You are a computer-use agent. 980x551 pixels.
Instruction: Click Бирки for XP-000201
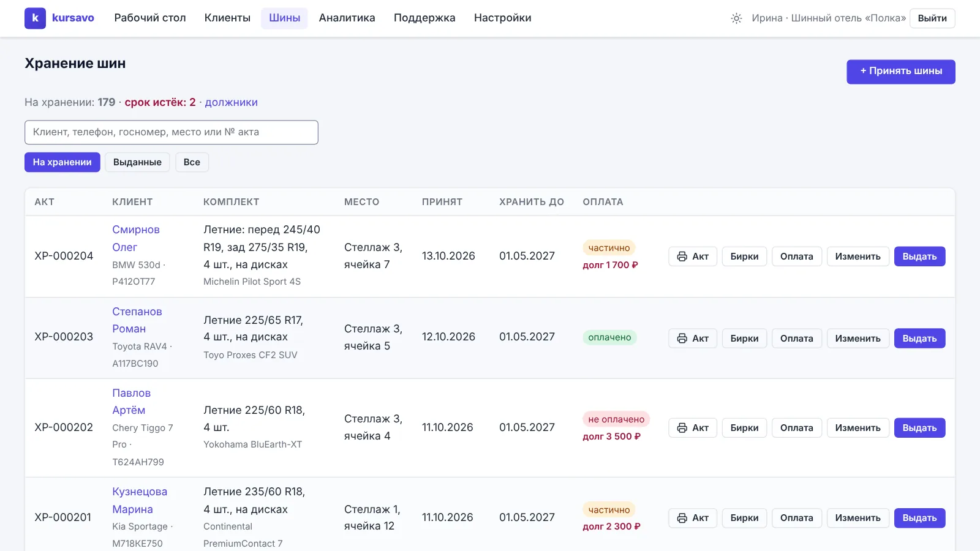coord(744,518)
